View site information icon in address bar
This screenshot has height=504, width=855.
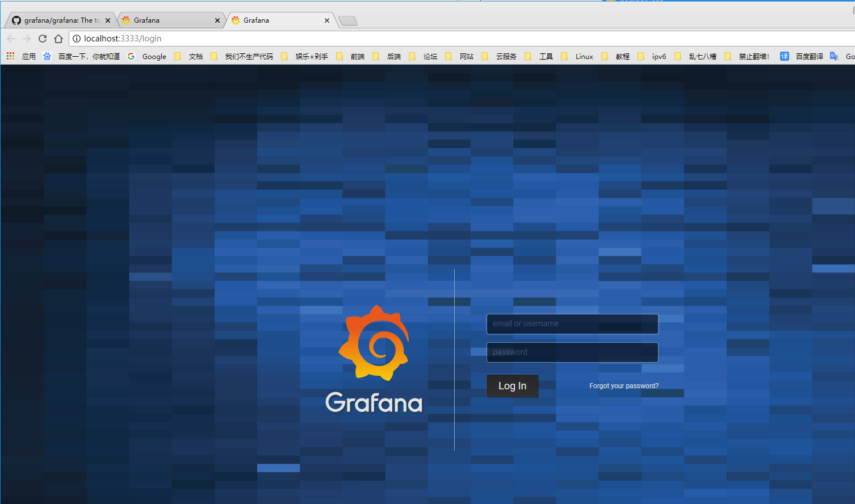(77, 39)
